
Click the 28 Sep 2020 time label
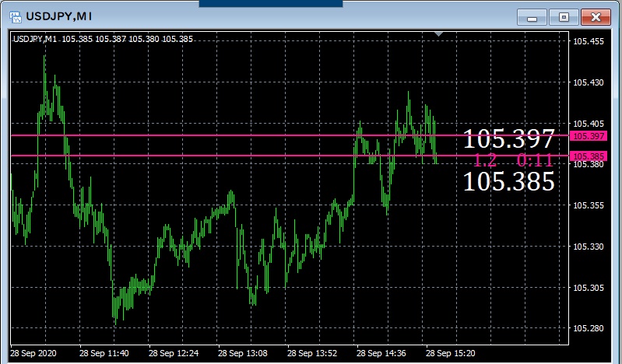click(x=33, y=353)
